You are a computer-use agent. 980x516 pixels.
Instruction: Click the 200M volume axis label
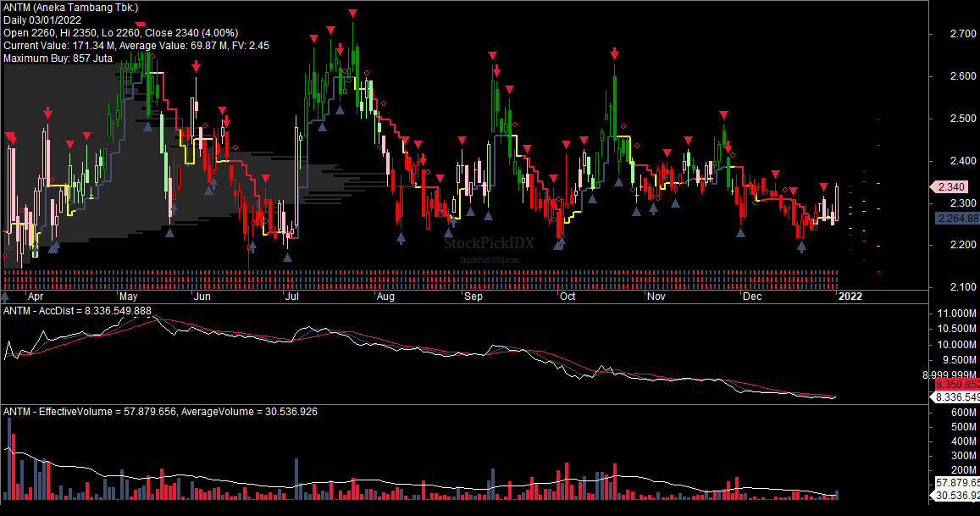pos(964,470)
